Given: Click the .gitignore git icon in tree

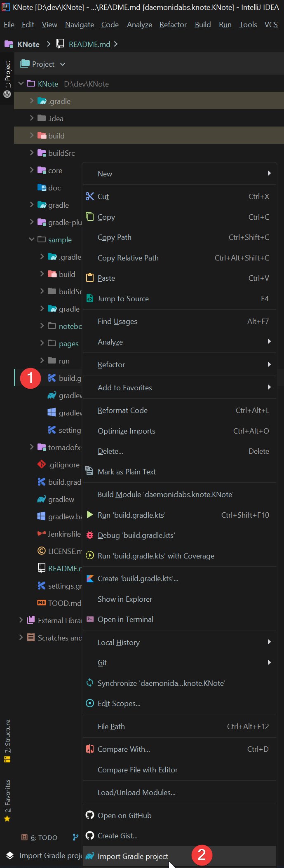Looking at the screenshot, I should (x=42, y=464).
